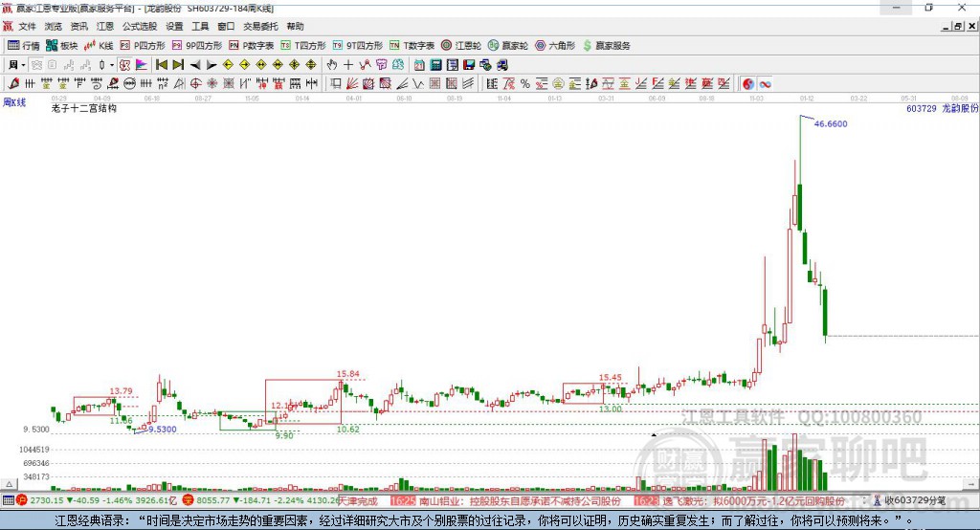Click the circular target crosshair icon

[x=195, y=84]
